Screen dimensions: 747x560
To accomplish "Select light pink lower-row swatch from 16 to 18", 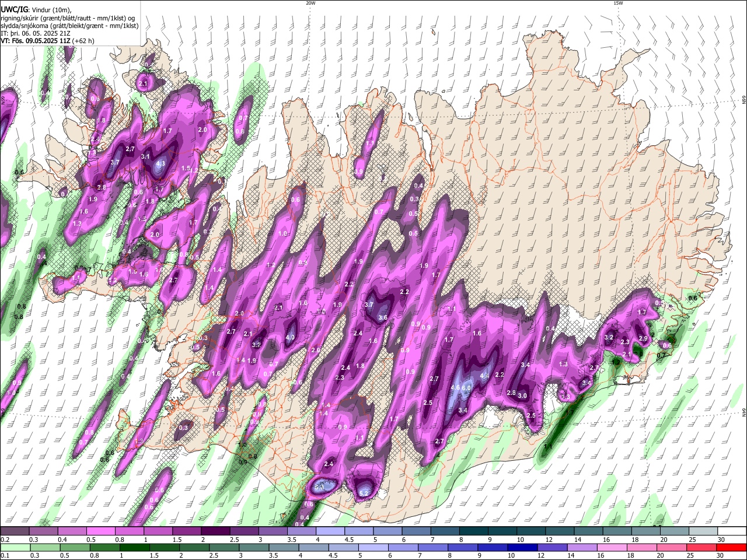I will 612,548.
